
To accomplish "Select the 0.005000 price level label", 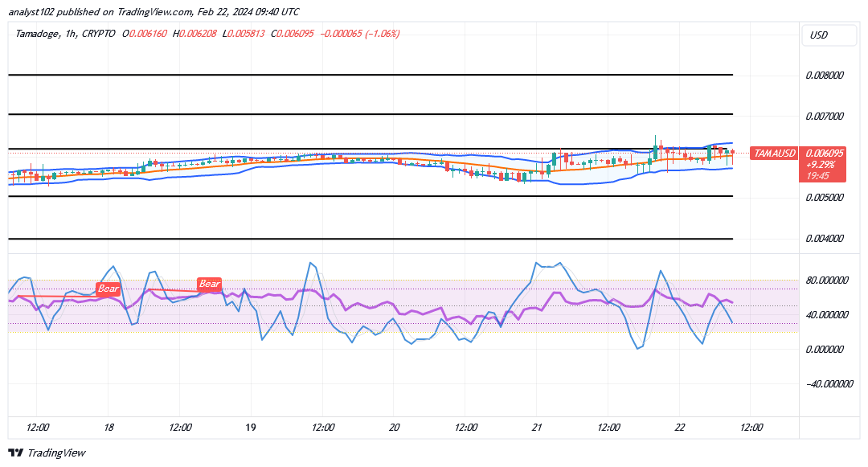I will tap(825, 198).
